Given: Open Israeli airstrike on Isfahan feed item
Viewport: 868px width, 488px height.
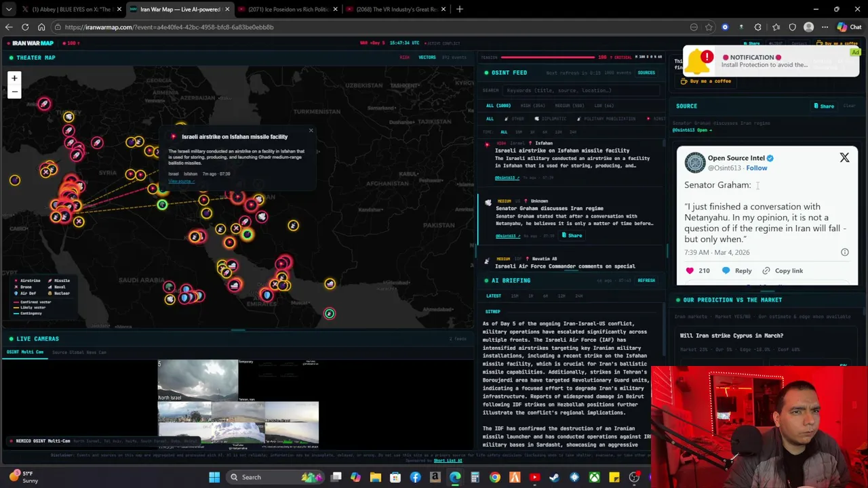Looking at the screenshot, I should (572, 161).
